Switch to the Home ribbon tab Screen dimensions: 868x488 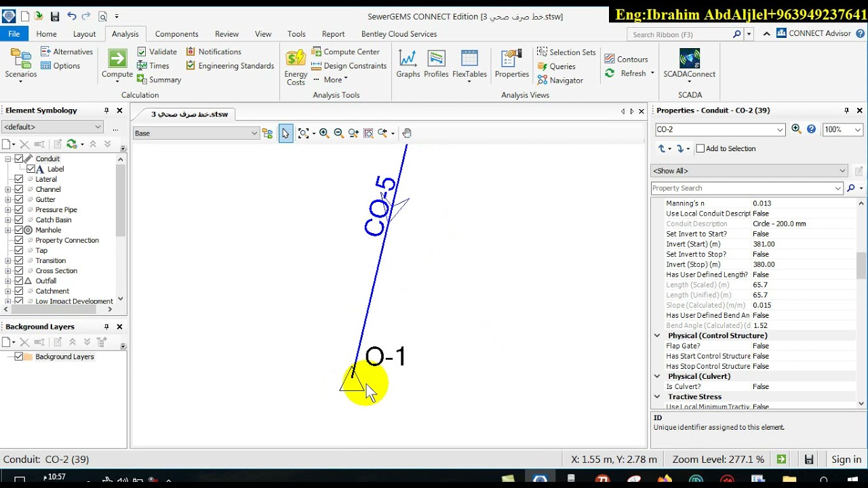click(x=46, y=34)
